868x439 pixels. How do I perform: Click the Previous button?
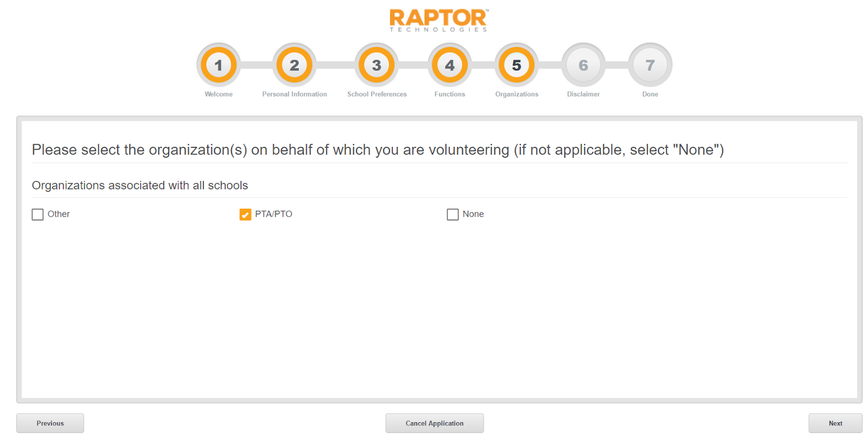pyautogui.click(x=50, y=423)
